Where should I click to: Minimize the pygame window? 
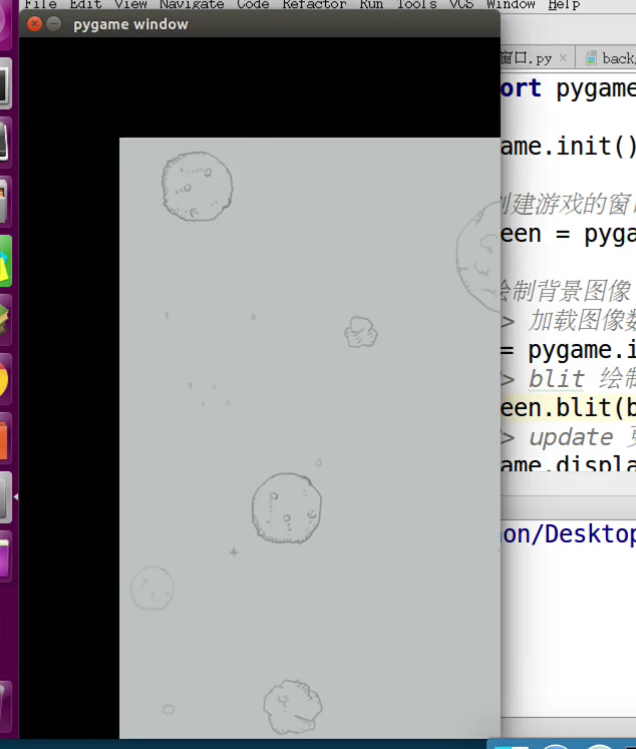coord(54,24)
